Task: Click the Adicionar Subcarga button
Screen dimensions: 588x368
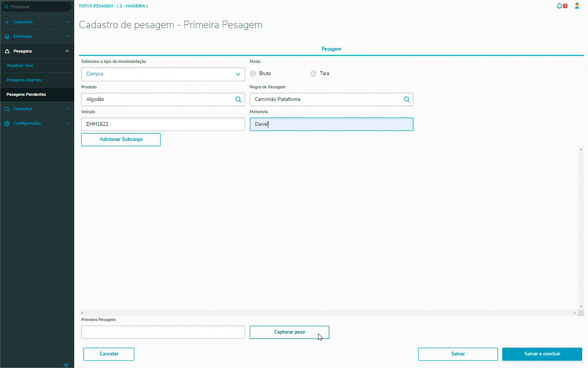Action: (x=121, y=139)
